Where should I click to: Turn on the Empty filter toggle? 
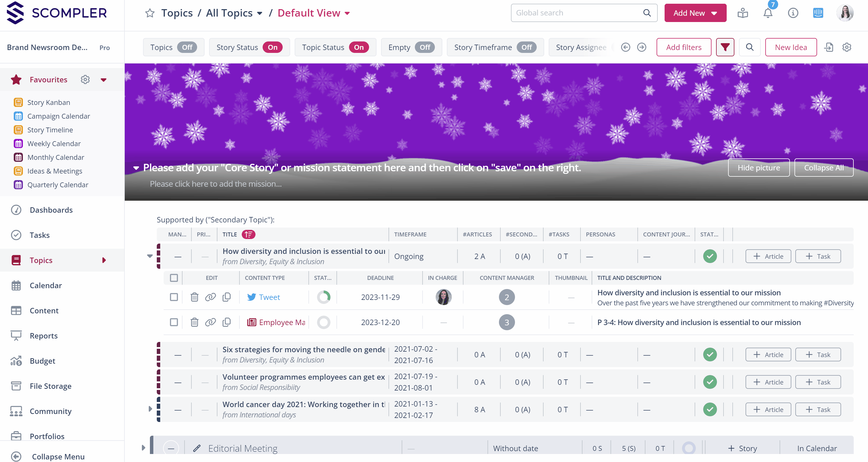coord(425,47)
